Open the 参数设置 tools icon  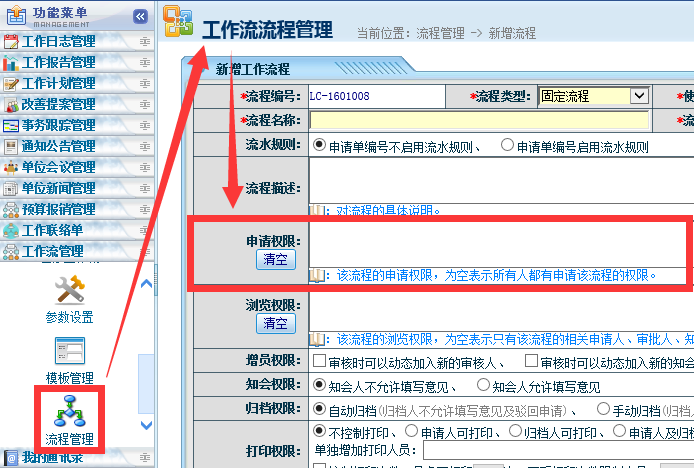69,291
